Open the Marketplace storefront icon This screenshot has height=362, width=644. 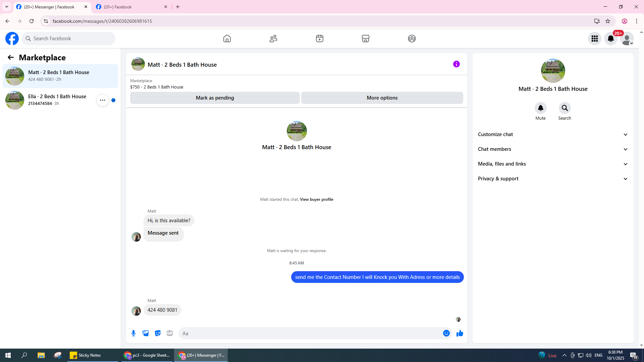[x=366, y=39]
